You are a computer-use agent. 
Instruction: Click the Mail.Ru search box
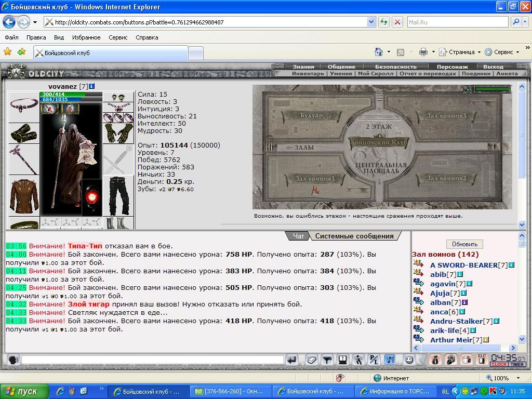[457, 22]
